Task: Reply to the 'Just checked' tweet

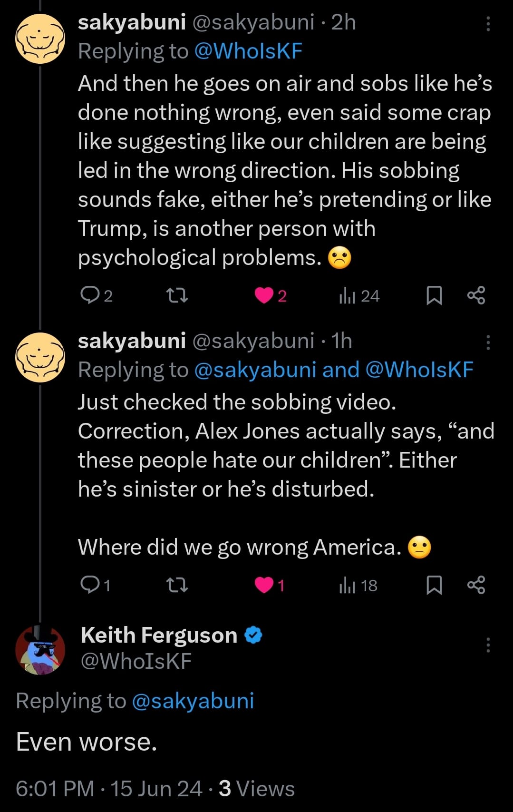Action: click(x=90, y=585)
